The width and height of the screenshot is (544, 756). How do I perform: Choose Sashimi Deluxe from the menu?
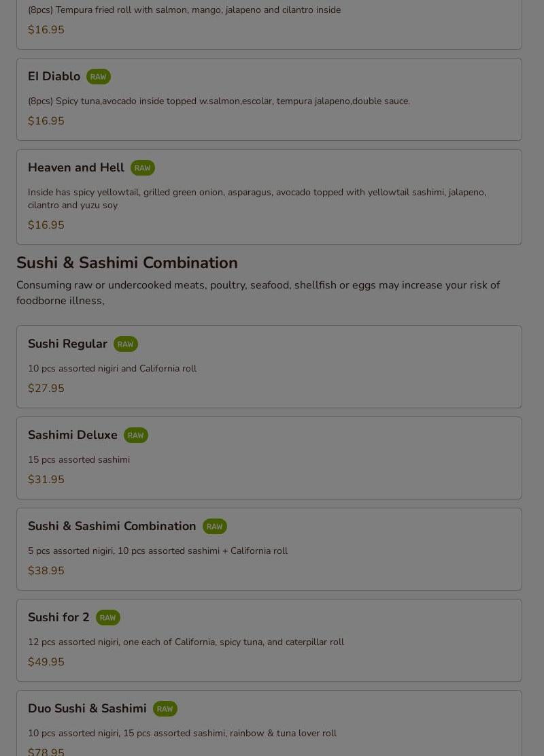tap(269, 458)
